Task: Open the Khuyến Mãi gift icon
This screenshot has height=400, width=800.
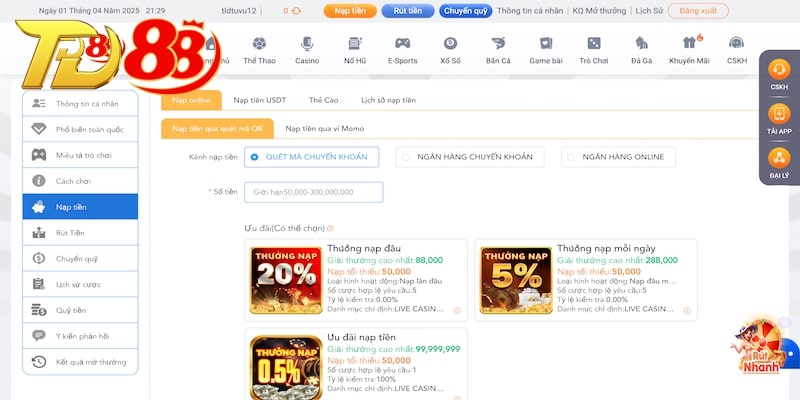Action: click(689, 45)
